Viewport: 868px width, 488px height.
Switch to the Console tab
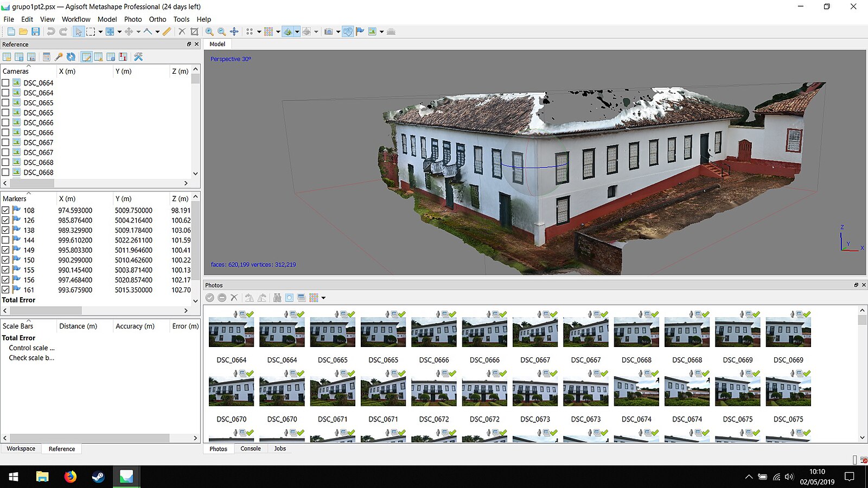click(251, 448)
